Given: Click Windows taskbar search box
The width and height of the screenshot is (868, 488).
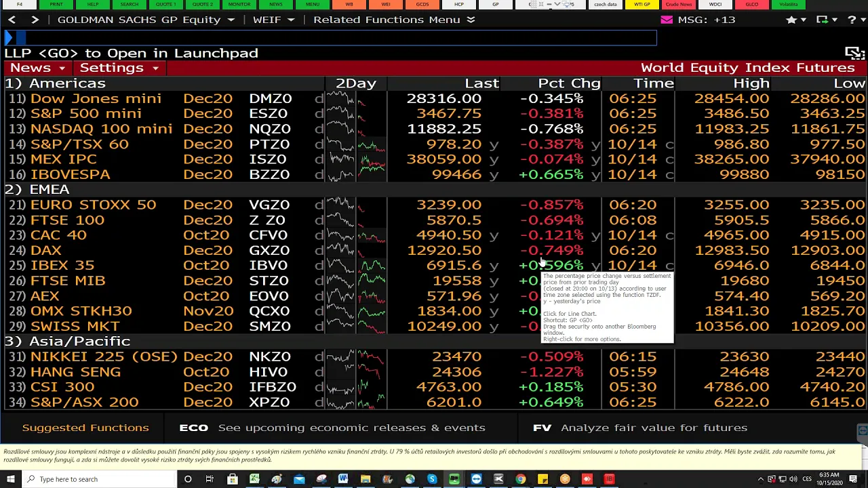Looking at the screenshot, I should pyautogui.click(x=100, y=479).
